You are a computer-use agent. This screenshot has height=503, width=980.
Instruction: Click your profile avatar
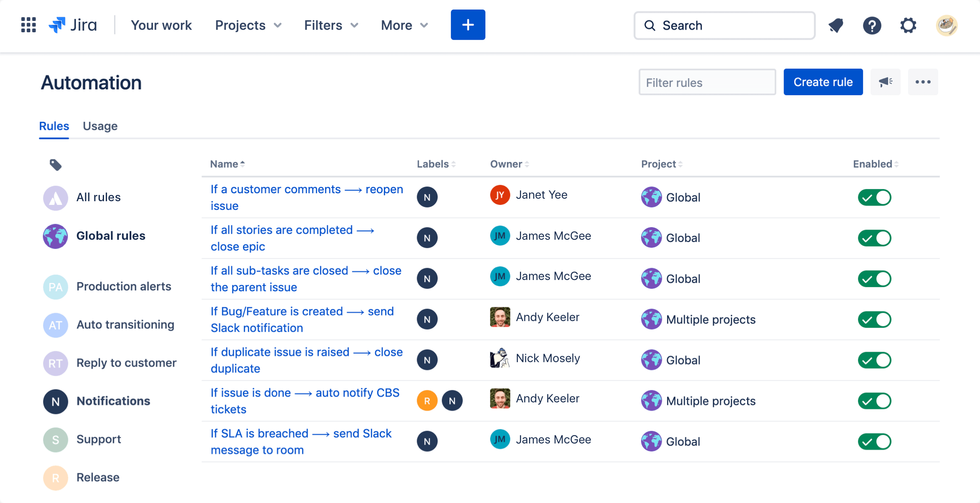pyautogui.click(x=947, y=26)
